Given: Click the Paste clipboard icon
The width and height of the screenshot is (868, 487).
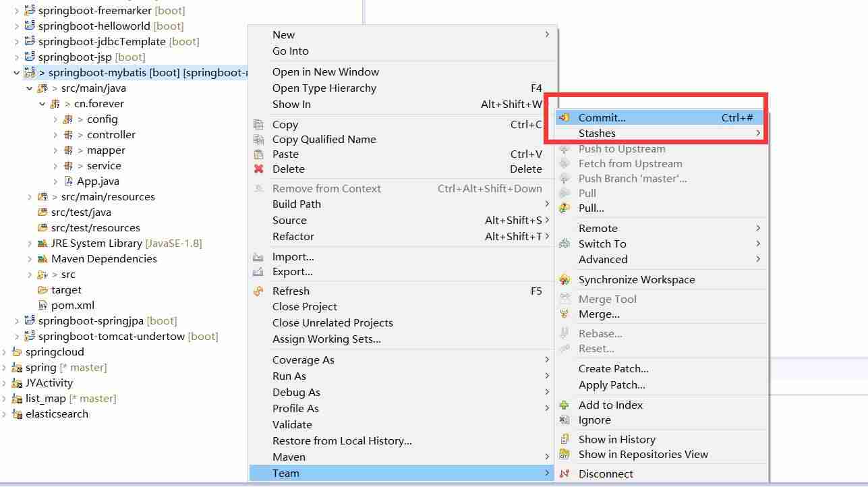Looking at the screenshot, I should (258, 154).
